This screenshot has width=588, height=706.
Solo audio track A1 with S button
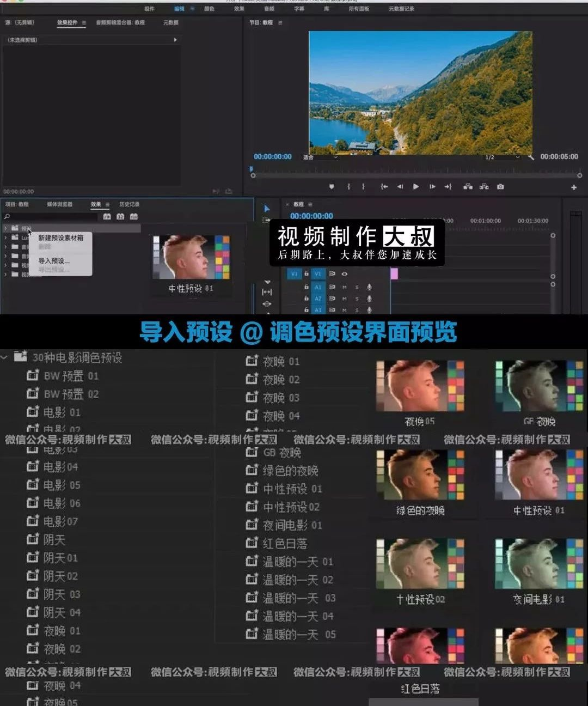357,287
